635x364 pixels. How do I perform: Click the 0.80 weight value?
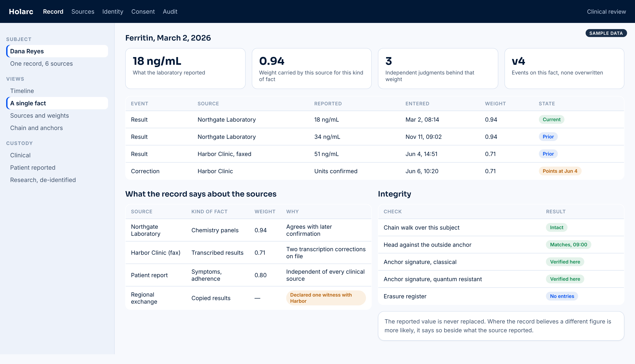click(260, 275)
